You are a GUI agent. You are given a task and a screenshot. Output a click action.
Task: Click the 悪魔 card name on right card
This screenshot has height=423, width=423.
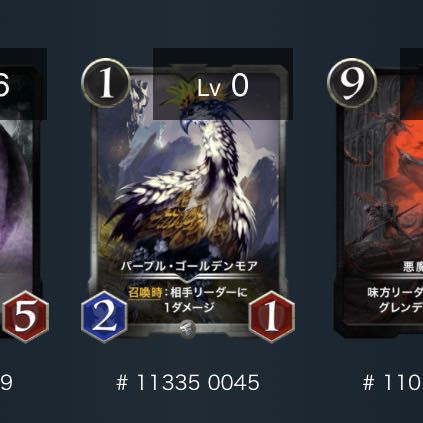pyautogui.click(x=413, y=267)
